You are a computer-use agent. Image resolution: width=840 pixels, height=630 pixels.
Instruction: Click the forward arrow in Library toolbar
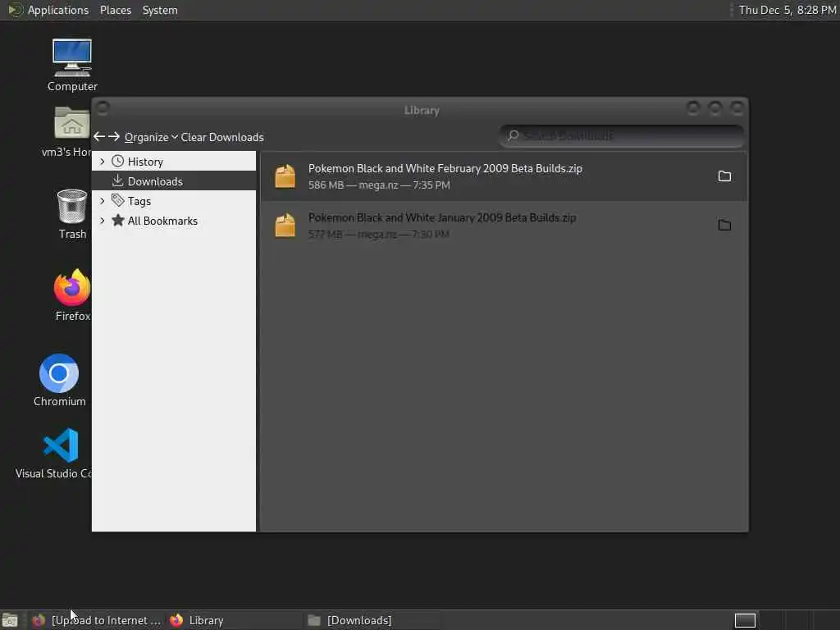tap(113, 137)
